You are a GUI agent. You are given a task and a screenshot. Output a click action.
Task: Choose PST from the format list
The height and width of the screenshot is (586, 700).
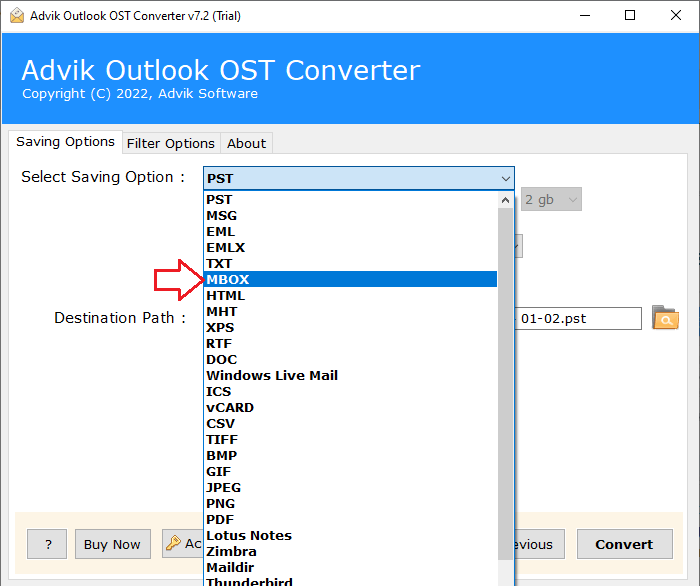click(x=350, y=199)
